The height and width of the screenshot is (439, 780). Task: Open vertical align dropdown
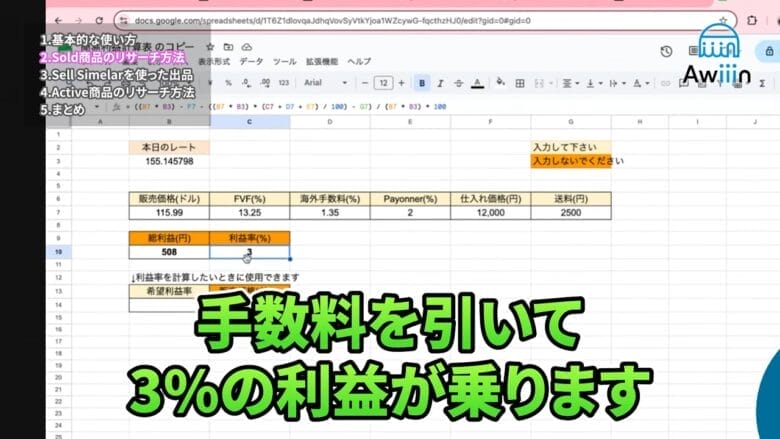(592, 83)
